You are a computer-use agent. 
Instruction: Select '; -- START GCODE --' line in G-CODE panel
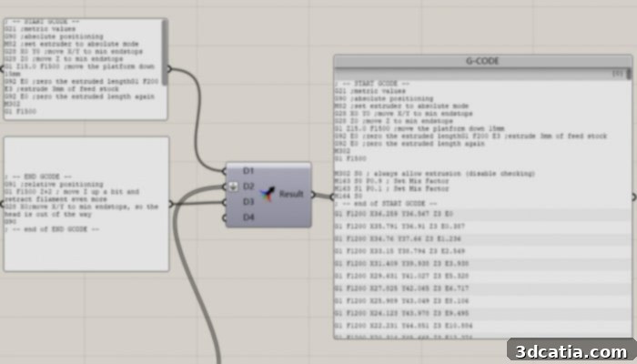[372, 84]
